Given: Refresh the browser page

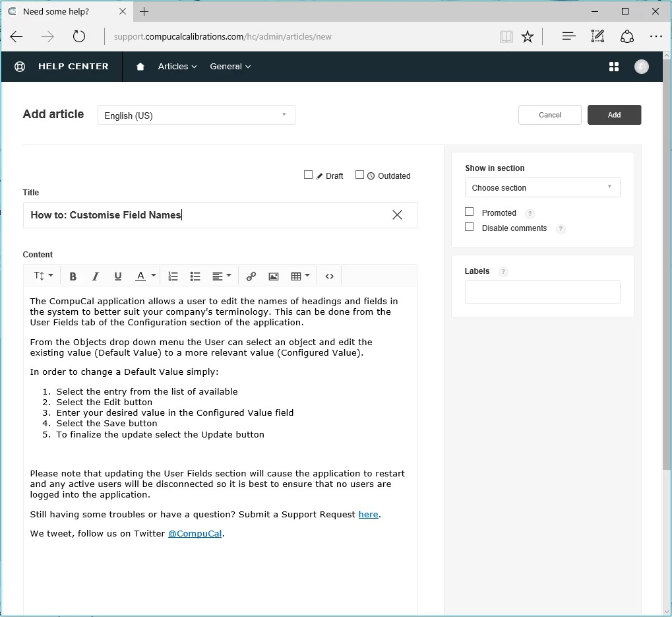Looking at the screenshot, I should click(79, 36).
